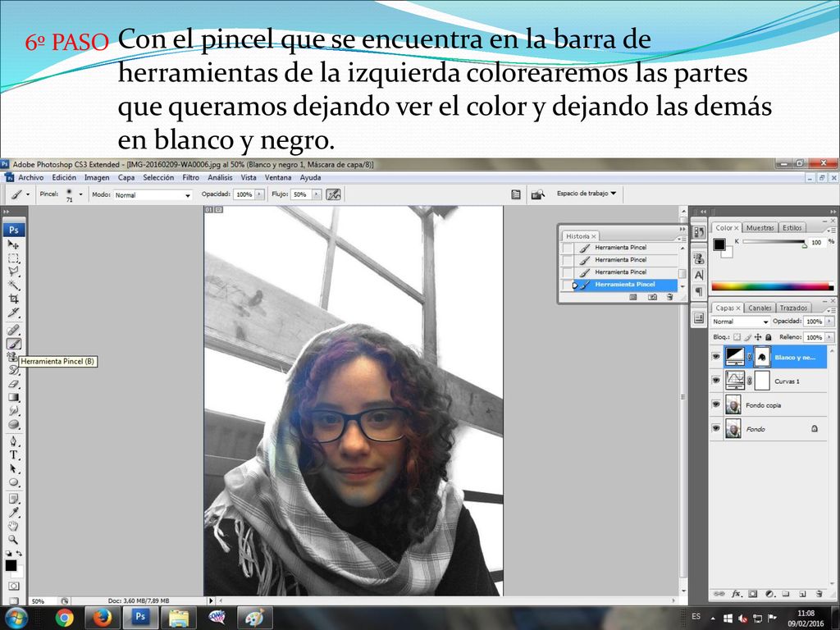Screen dimensions: 840x630
Task: Open the Edición menu
Action: (64, 177)
